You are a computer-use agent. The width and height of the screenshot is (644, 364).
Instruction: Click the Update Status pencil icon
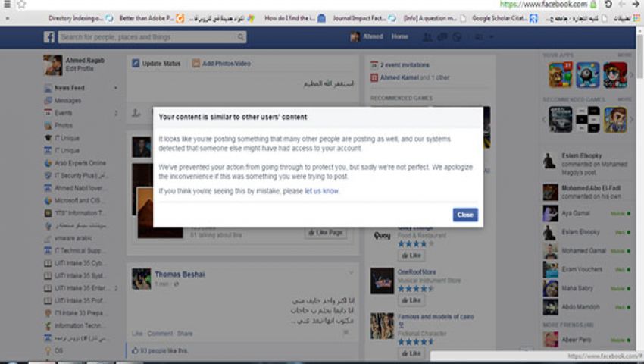pyautogui.click(x=136, y=64)
